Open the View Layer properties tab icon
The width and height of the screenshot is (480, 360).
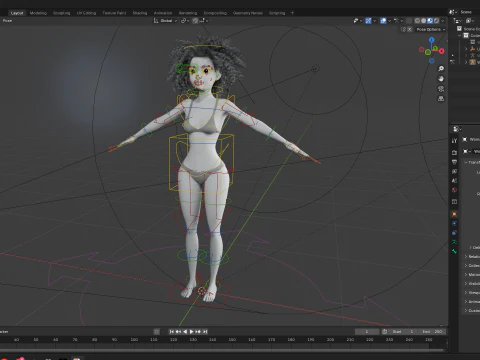(454, 171)
